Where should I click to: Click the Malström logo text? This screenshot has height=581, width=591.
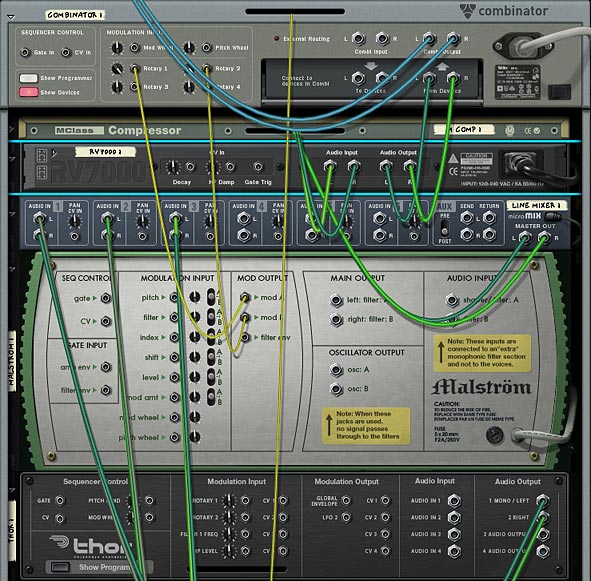click(481, 387)
